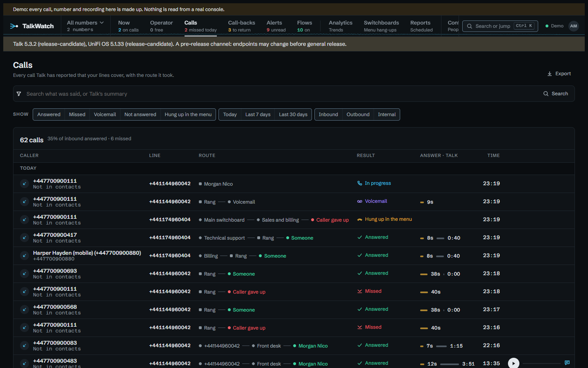Click inbound arrow icon on the Voicemail call row
Viewport: 588px width, 368px height.
pyautogui.click(x=24, y=202)
